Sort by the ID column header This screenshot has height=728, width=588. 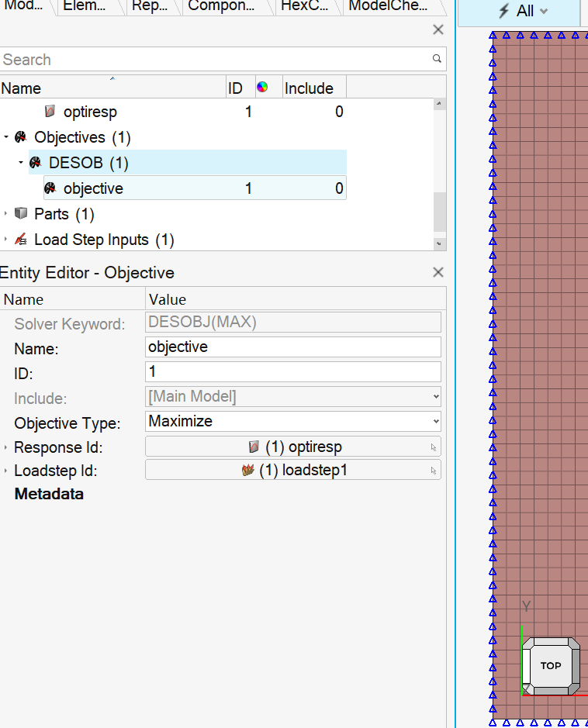[240, 88]
